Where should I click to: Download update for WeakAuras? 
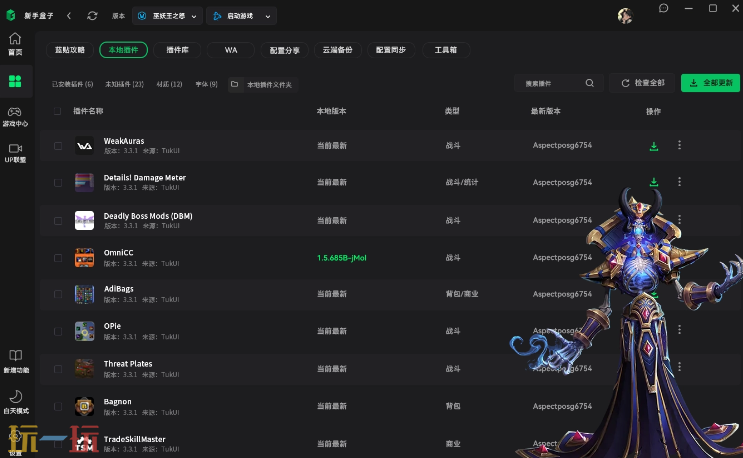(654, 146)
